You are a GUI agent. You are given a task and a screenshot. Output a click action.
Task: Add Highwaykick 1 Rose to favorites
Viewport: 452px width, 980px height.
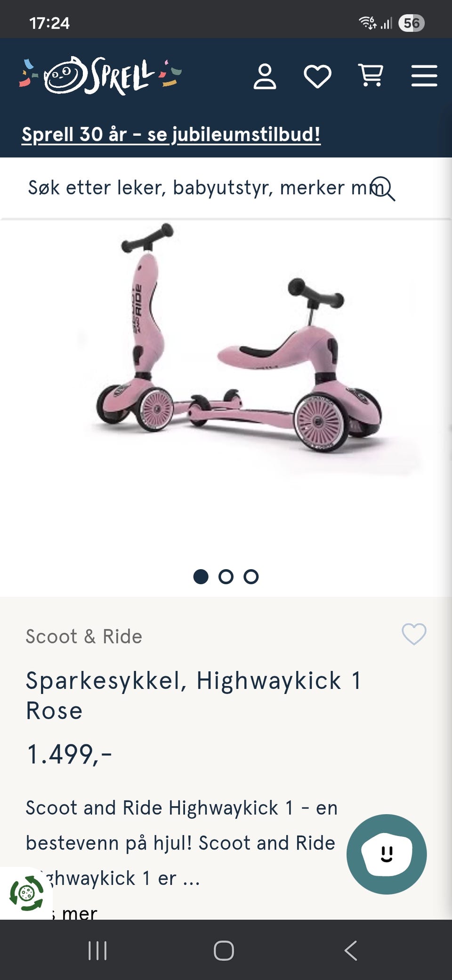[414, 634]
